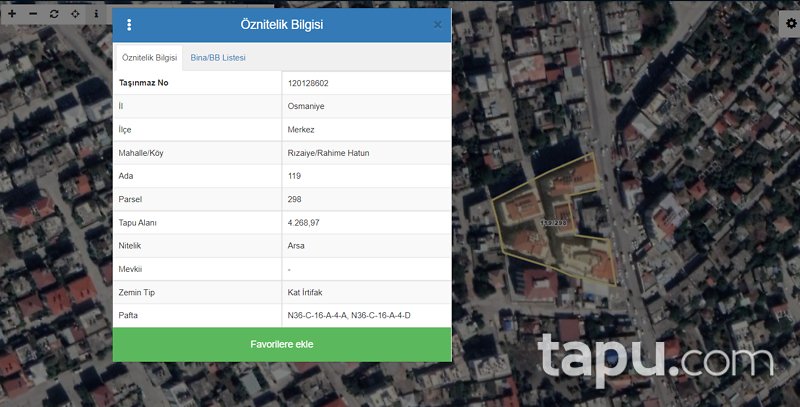The height and width of the screenshot is (407, 800).
Task: Click the Tapu Alanı label
Action: pyautogui.click(x=138, y=223)
